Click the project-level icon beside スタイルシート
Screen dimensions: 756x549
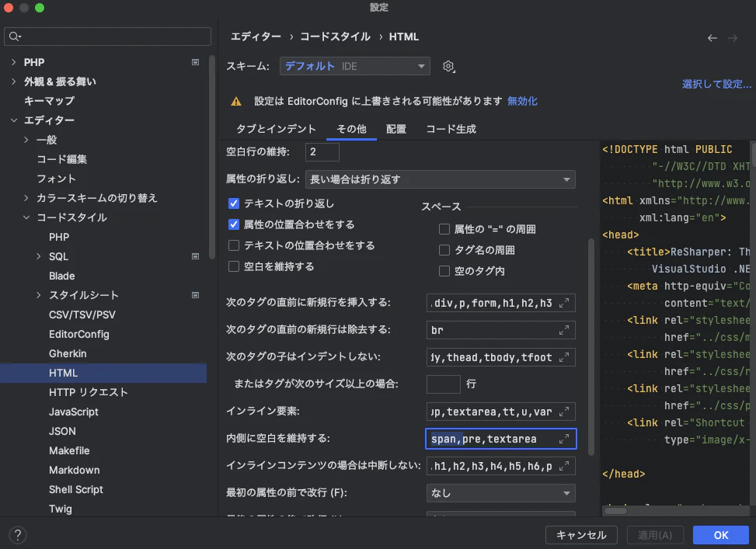(195, 295)
